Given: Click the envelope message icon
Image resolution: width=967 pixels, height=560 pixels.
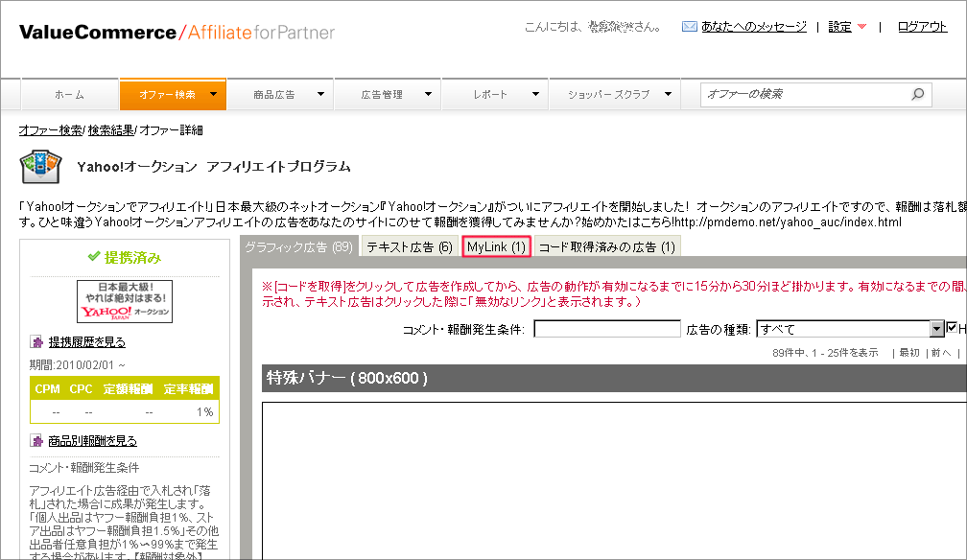Looking at the screenshot, I should pyautogui.click(x=689, y=27).
